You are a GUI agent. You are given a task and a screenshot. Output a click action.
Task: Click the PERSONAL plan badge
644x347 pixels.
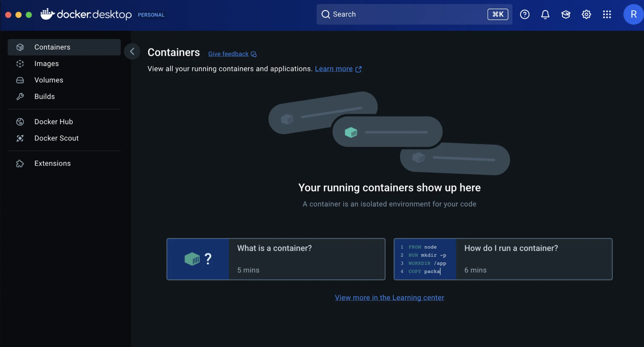(x=151, y=15)
